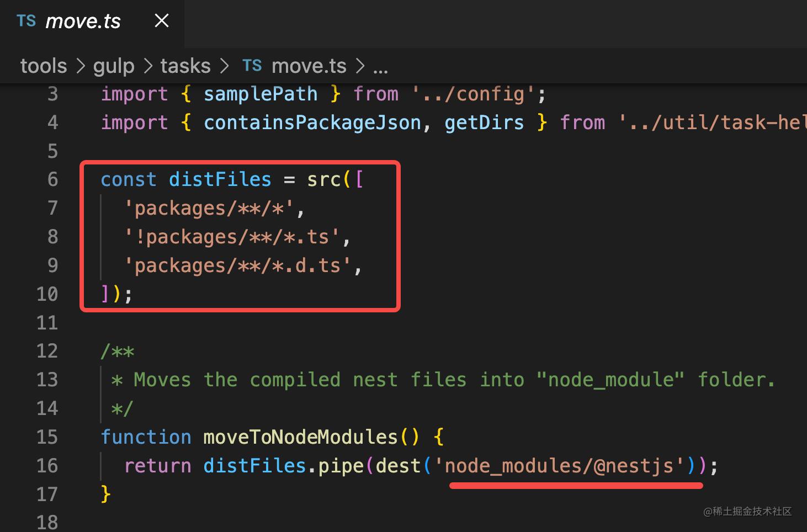Select line number 15 in the gutter
The width and height of the screenshot is (807, 532).
click(47, 437)
